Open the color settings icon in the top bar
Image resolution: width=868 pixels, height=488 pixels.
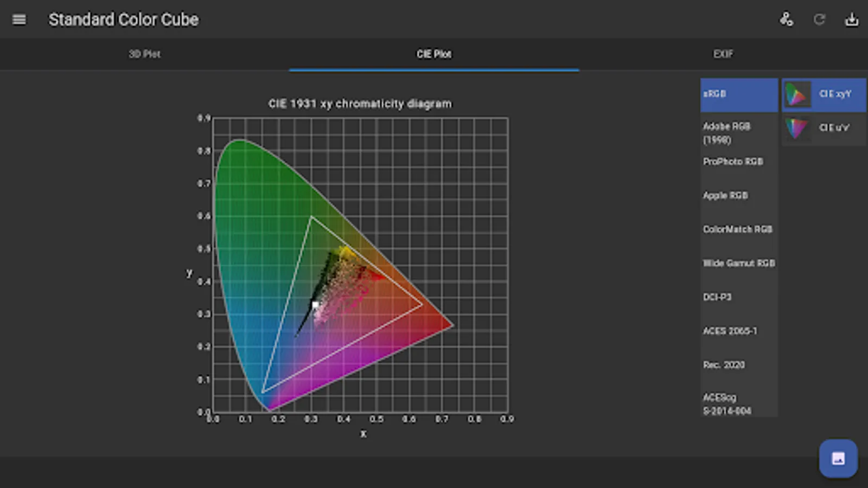pos(786,20)
